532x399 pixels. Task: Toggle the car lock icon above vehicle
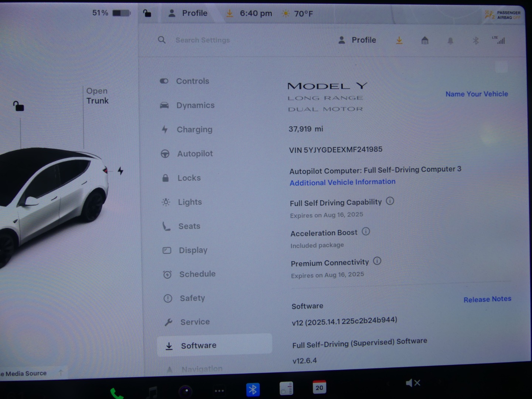point(18,106)
